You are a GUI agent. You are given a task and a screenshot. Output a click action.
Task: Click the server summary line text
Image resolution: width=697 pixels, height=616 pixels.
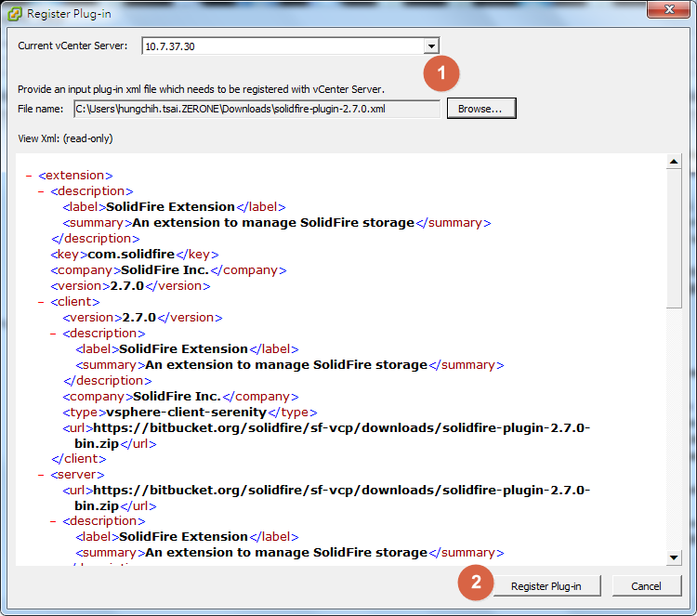click(286, 553)
